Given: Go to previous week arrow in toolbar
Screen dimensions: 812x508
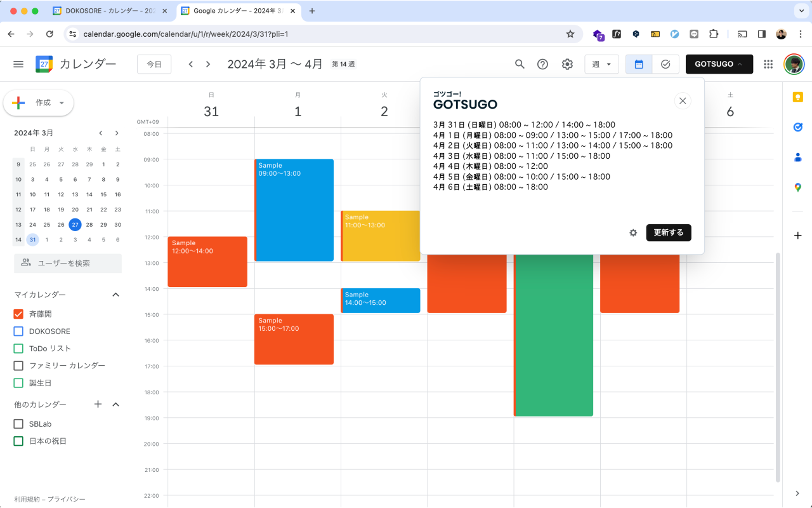Looking at the screenshot, I should click(x=190, y=64).
